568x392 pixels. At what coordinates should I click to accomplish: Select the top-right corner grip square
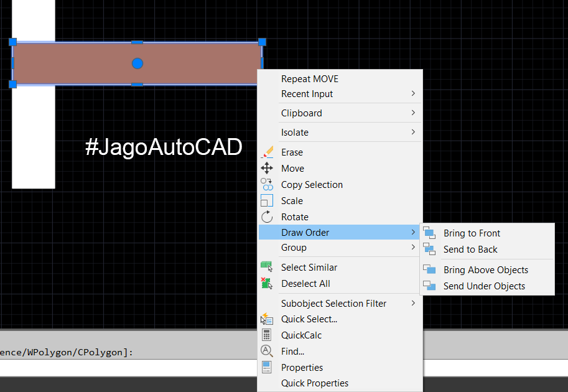coord(262,42)
